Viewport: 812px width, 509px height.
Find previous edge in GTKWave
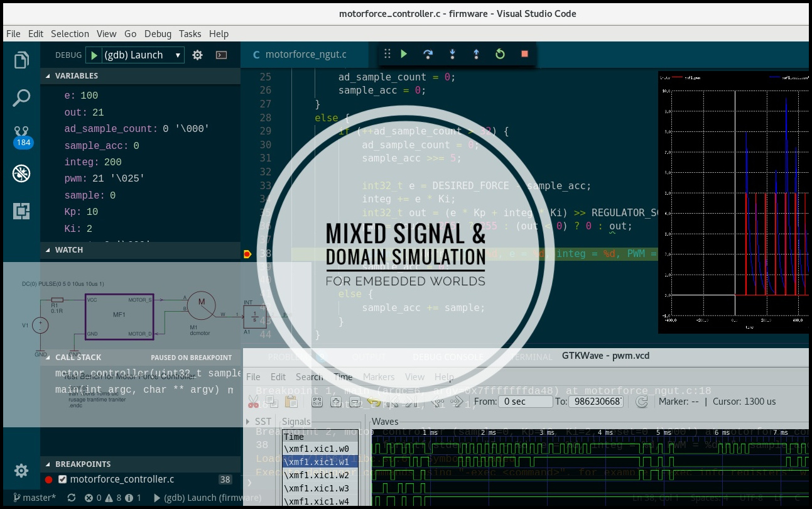[438, 402]
